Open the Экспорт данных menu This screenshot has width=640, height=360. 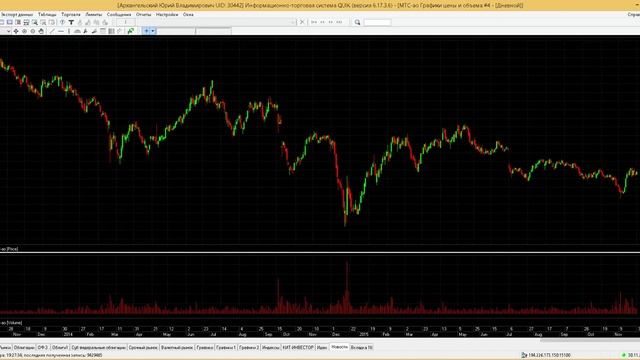click(x=16, y=14)
